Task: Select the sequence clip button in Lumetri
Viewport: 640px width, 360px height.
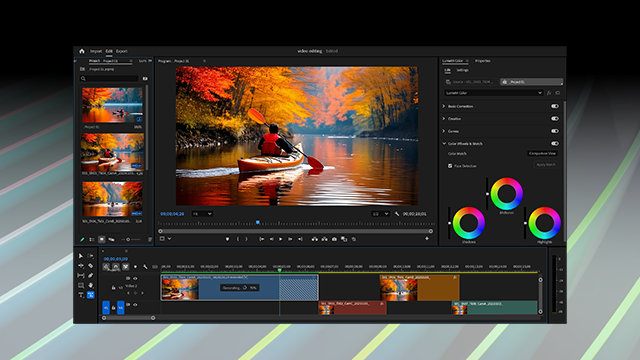Action: coord(531,82)
